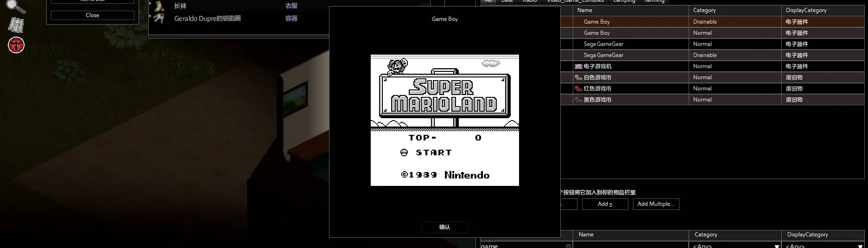The height and width of the screenshot is (248, 868).
Task: Click the Super Mario Land game screen
Action: tap(444, 120)
